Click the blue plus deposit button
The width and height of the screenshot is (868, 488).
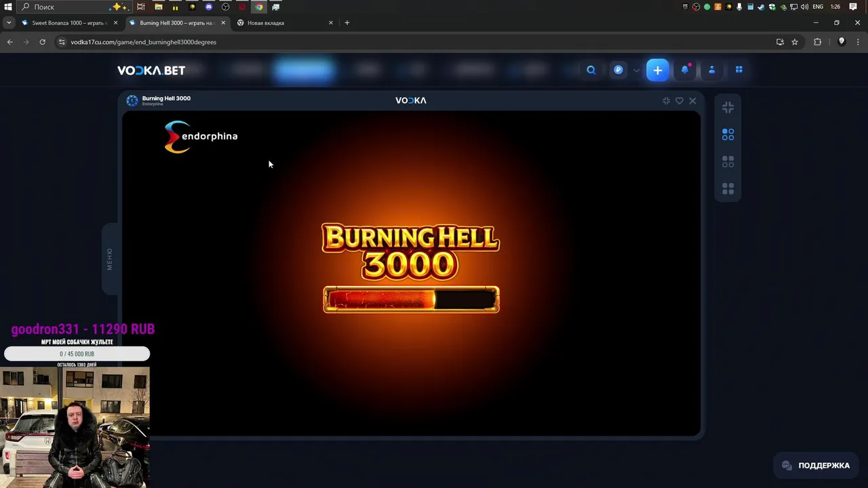[x=658, y=70]
